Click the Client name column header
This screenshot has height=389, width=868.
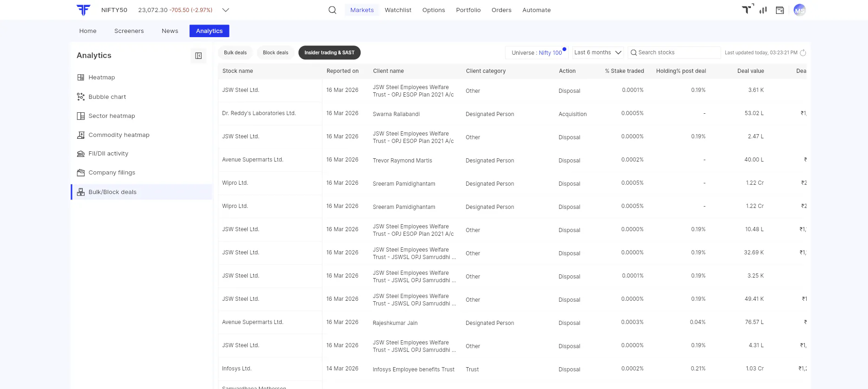coord(388,71)
